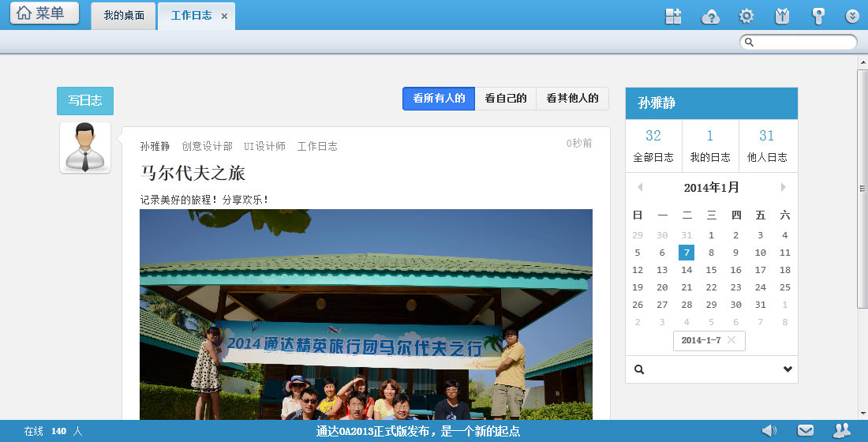This screenshot has width=868, height=442.
Task: Open the 马尔代夫之旅 post title
Action: [x=193, y=173]
